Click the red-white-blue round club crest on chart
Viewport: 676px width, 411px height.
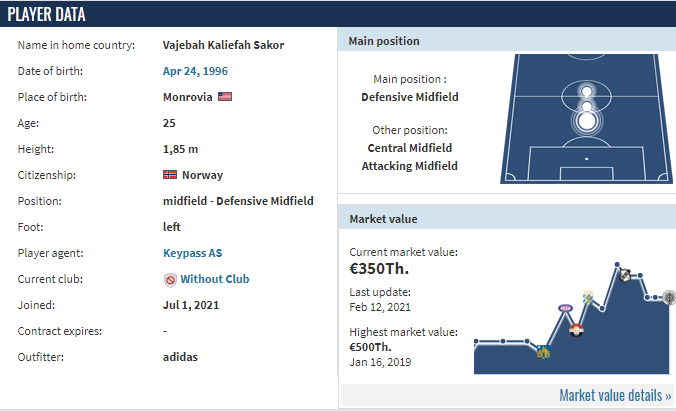576,331
